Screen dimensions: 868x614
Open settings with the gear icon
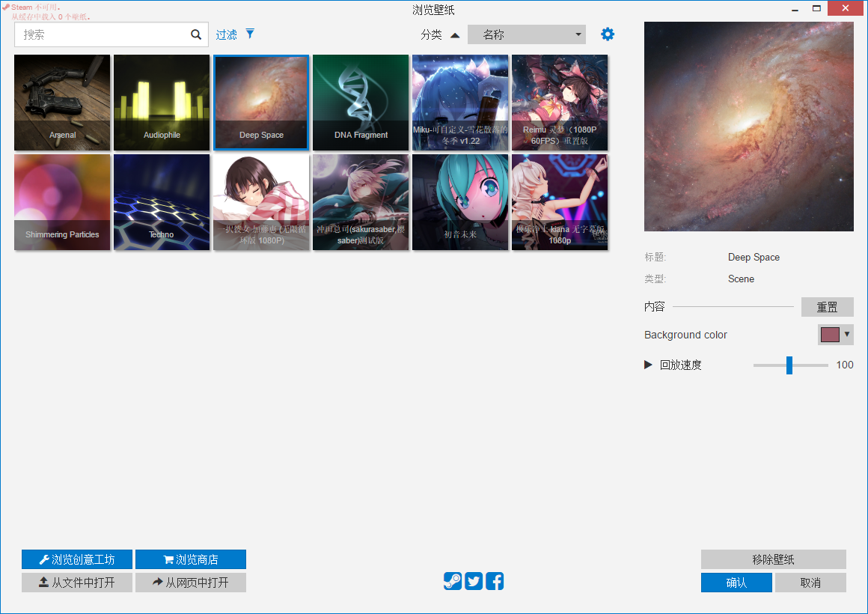point(608,34)
